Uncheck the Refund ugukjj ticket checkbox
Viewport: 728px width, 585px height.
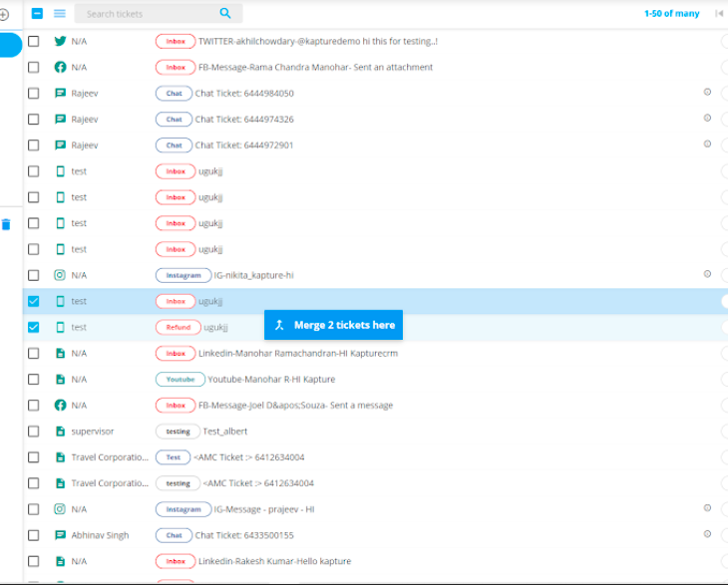pyautogui.click(x=34, y=327)
